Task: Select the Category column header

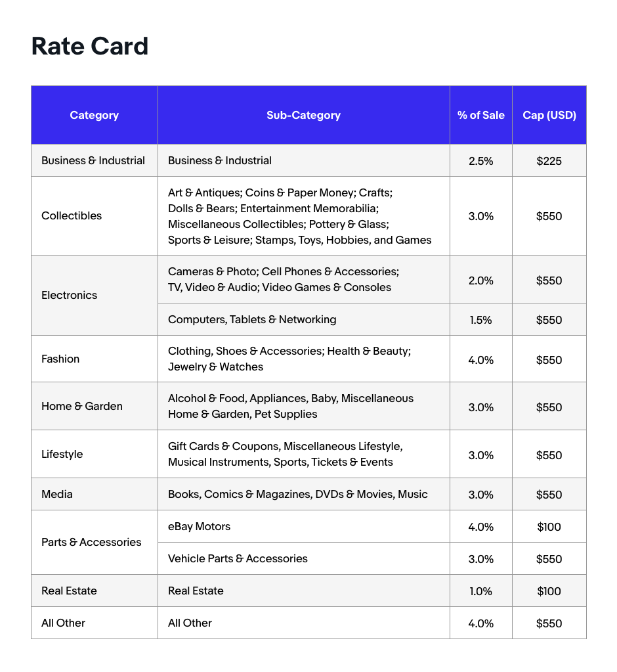Action: (x=94, y=115)
